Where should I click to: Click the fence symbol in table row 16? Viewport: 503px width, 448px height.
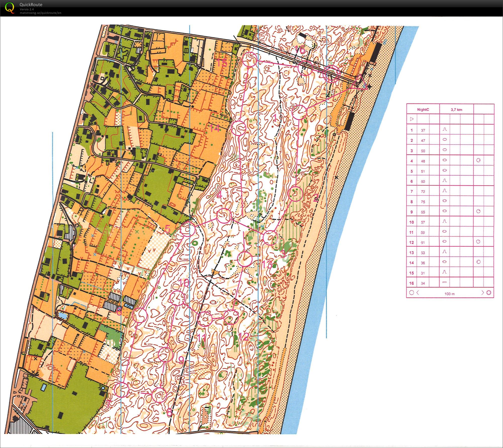click(x=444, y=282)
